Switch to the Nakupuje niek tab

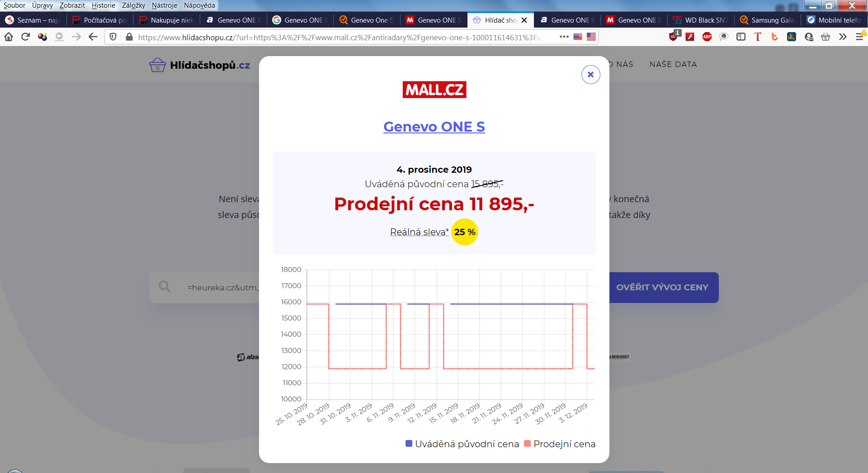(x=167, y=20)
